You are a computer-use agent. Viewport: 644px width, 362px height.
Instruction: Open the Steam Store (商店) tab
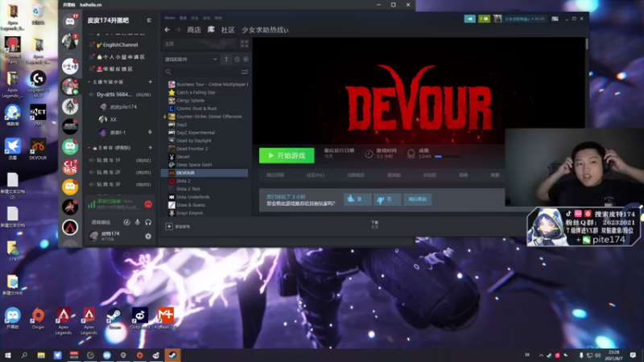194,30
